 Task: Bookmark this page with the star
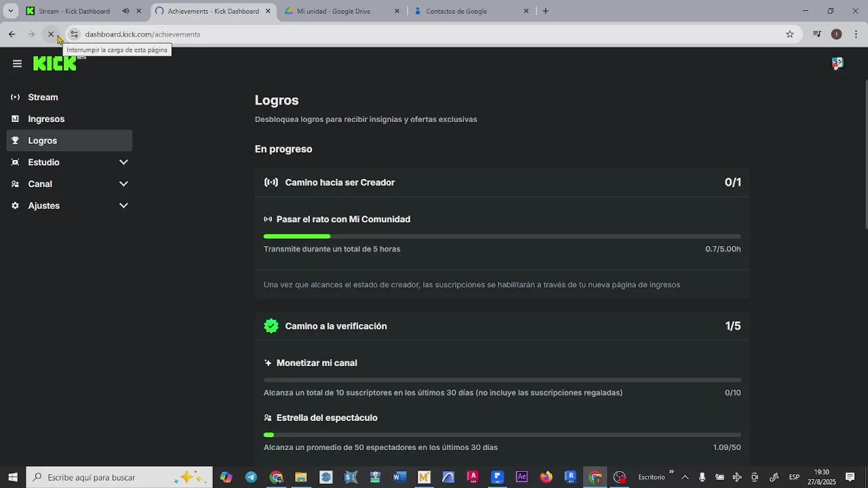pos(789,34)
